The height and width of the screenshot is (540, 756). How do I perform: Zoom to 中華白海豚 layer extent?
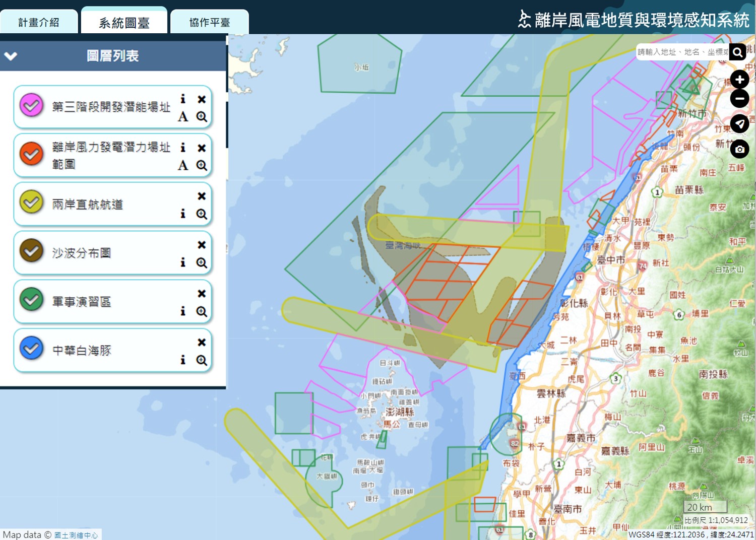click(x=202, y=360)
